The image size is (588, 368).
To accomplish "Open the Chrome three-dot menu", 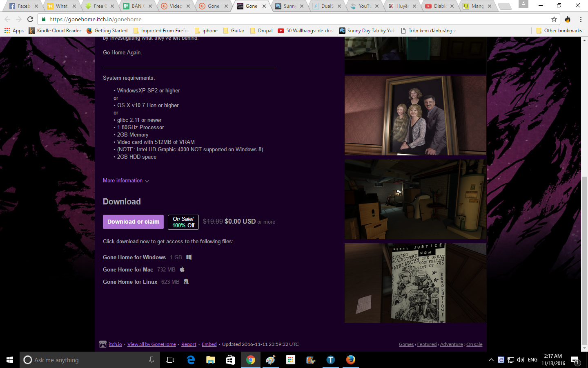I will click(580, 19).
